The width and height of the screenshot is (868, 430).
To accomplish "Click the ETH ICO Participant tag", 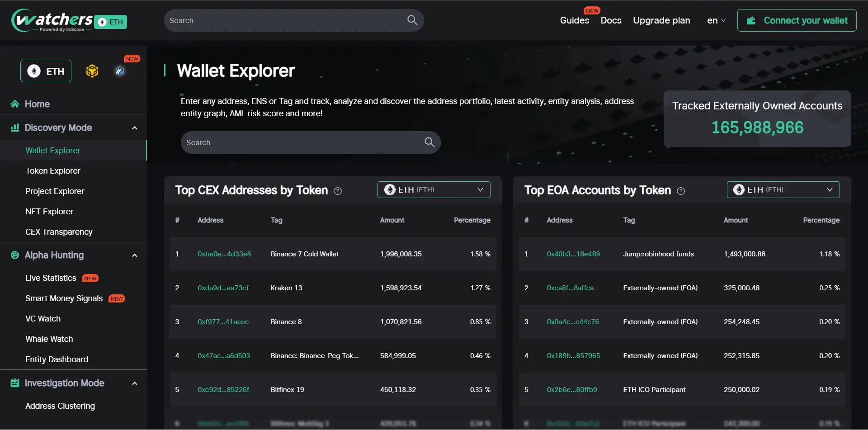I will pyautogui.click(x=654, y=390).
